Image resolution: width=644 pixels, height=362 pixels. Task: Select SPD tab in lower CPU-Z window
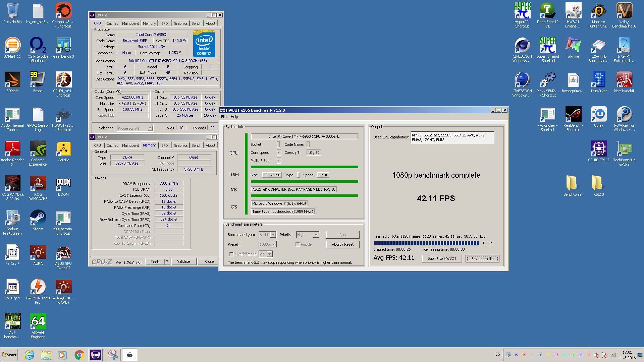pos(164,145)
